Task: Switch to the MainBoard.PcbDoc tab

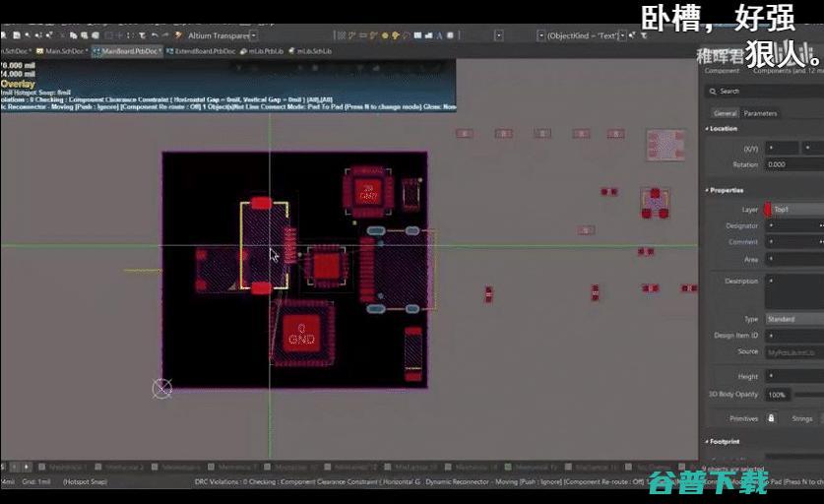Action: point(127,51)
